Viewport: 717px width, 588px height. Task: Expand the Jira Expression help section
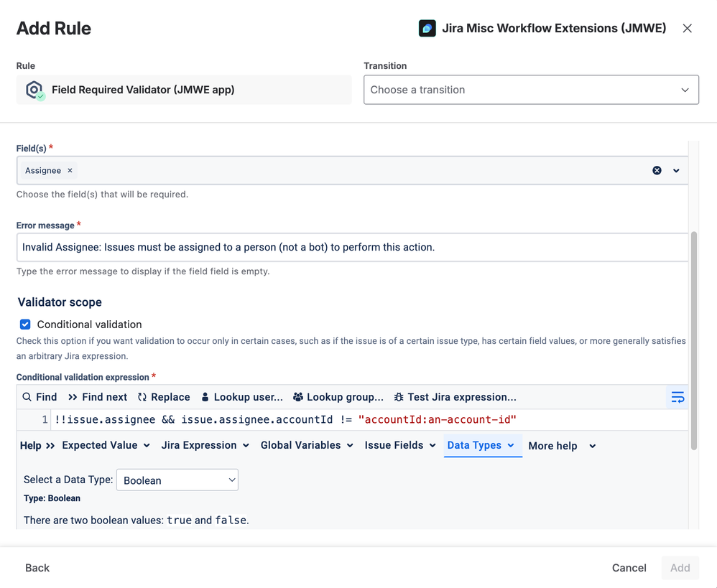(205, 445)
